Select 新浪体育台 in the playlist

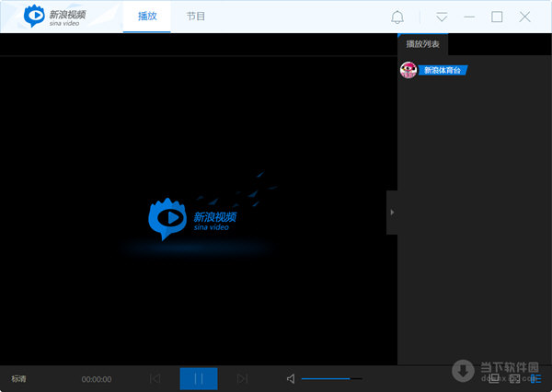click(x=443, y=70)
